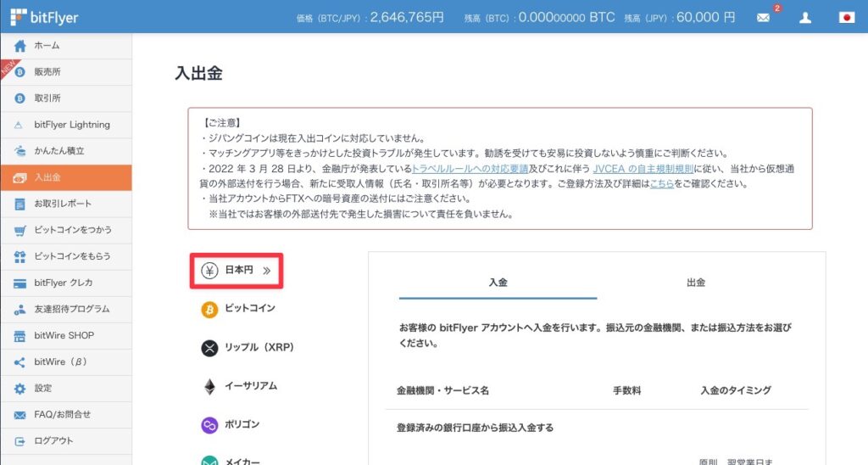Click the 入出金 page heading
This screenshot has width=868, height=465.
pyautogui.click(x=198, y=73)
